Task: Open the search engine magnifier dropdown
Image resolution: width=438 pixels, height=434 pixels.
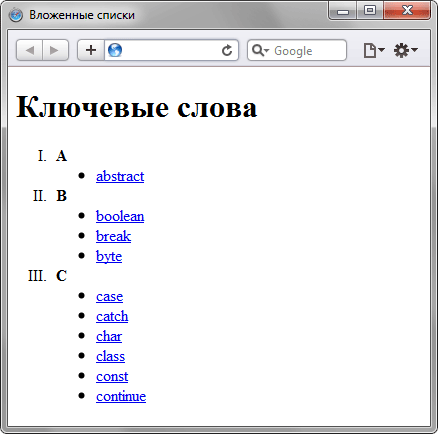Action: click(x=260, y=50)
